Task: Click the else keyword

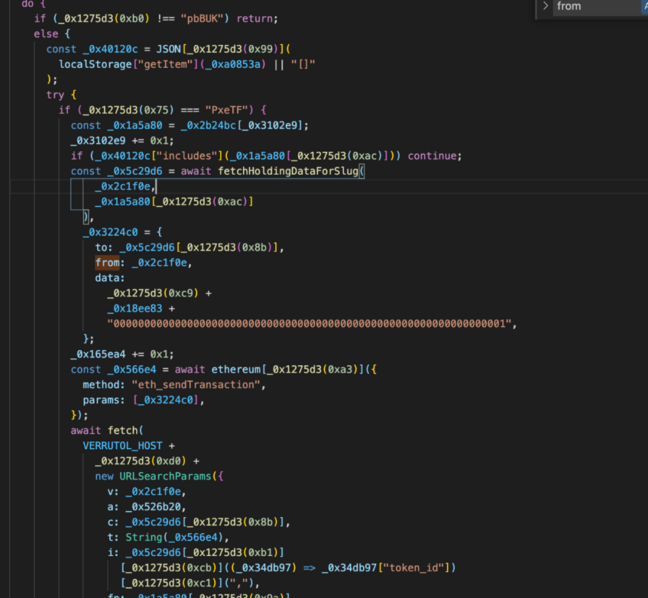Action: tap(46, 34)
